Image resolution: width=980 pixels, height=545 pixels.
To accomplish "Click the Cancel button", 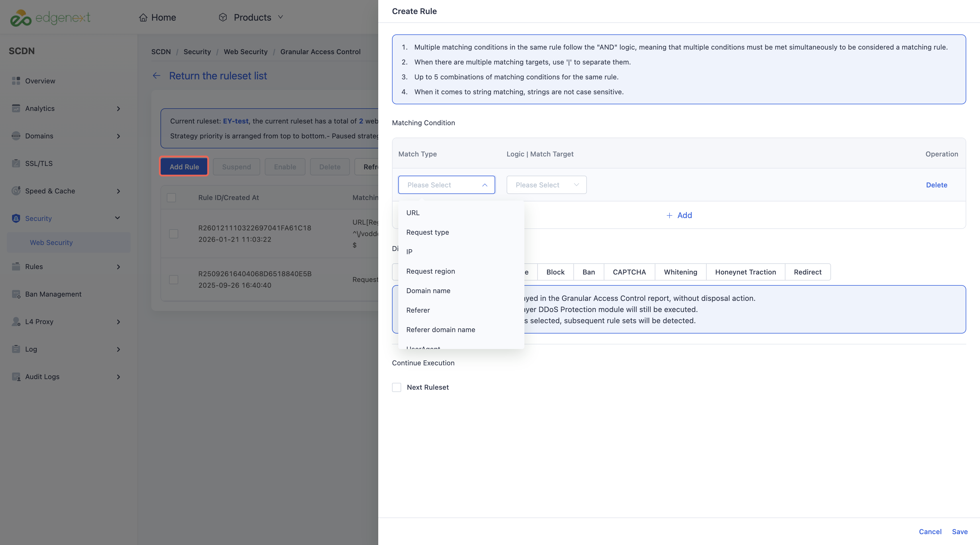I will pyautogui.click(x=930, y=532).
